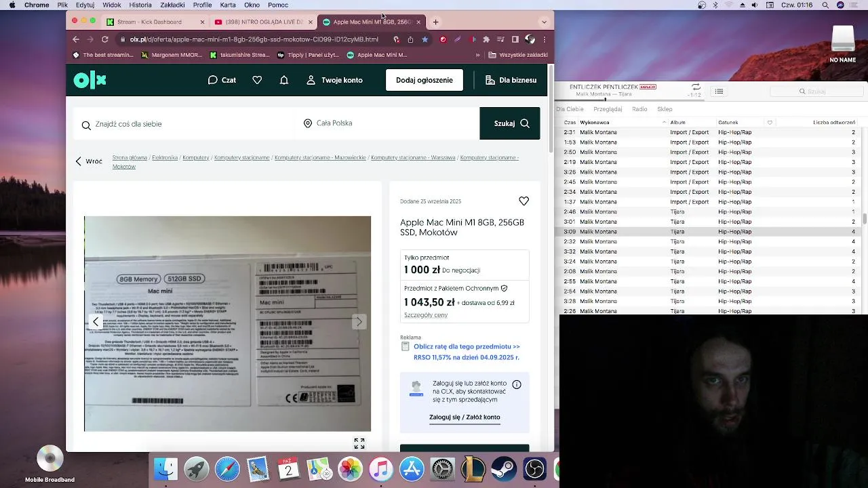Open Photos from the Dock
Viewport: 868px width, 488px height.
click(351, 469)
